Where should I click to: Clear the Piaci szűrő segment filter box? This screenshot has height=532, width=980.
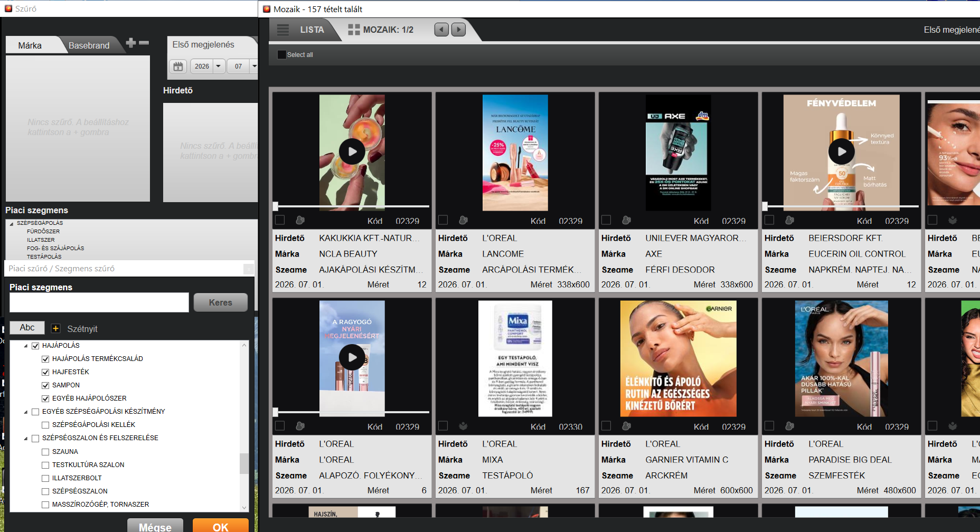pos(248,269)
